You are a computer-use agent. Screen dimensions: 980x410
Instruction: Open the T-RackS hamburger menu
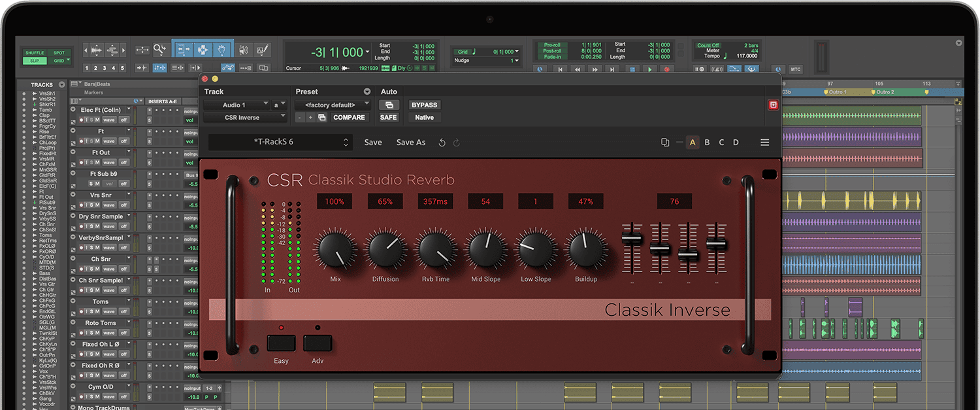pos(764,143)
